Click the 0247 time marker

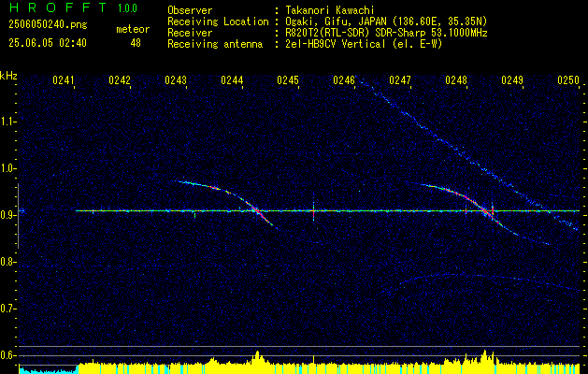400,80
